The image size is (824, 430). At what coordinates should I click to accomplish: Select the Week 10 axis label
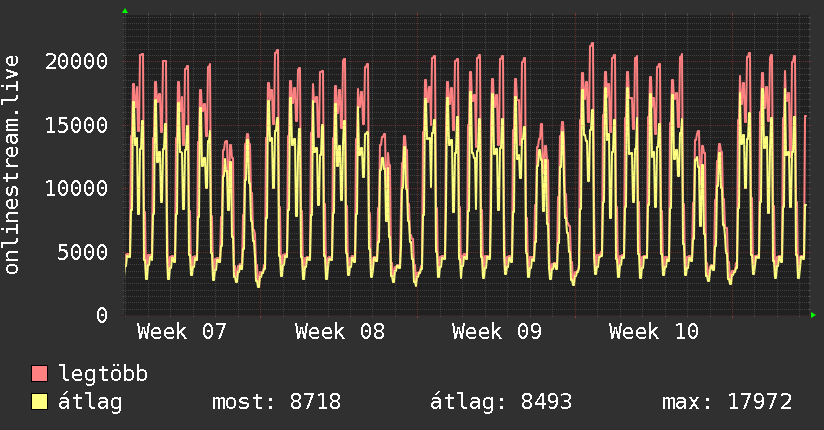[654, 332]
